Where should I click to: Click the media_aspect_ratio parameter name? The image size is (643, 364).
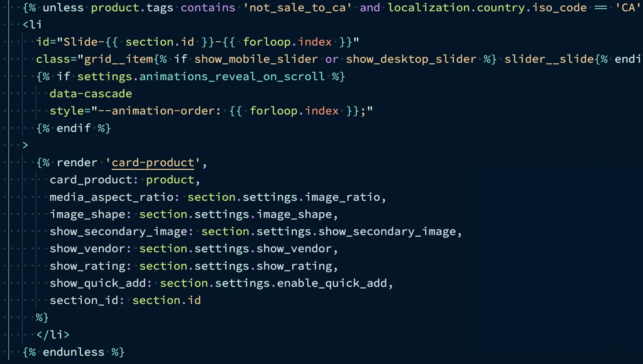pyautogui.click(x=112, y=197)
